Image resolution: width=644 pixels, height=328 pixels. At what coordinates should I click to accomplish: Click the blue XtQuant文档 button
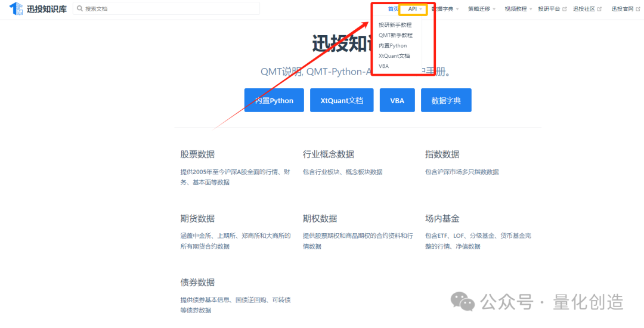click(x=342, y=100)
